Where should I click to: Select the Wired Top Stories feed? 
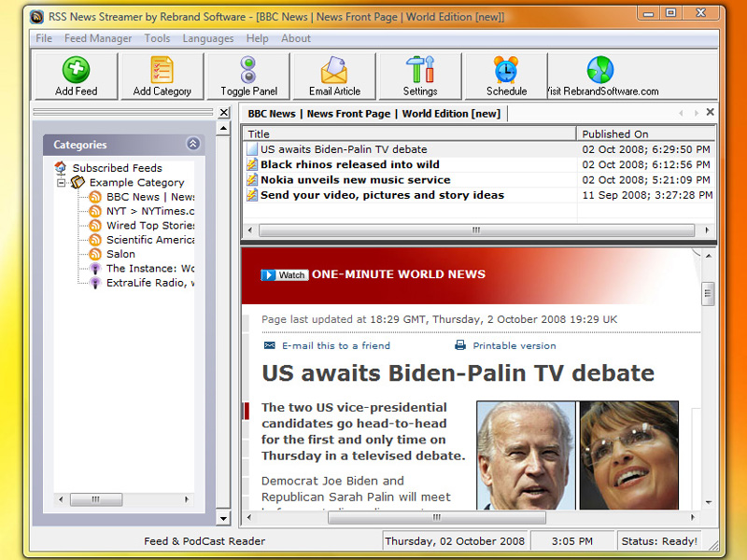150,225
